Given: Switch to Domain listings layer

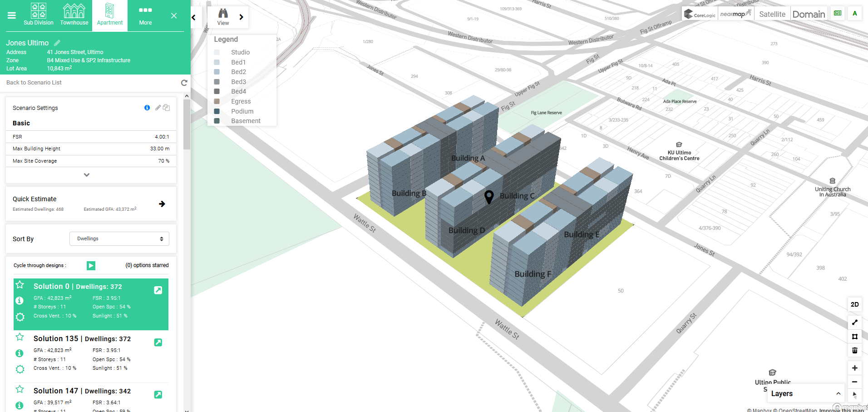Looking at the screenshot, I should [809, 14].
